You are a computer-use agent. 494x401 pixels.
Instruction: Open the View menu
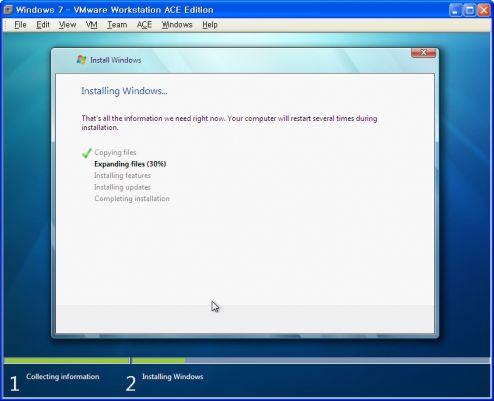click(x=67, y=25)
